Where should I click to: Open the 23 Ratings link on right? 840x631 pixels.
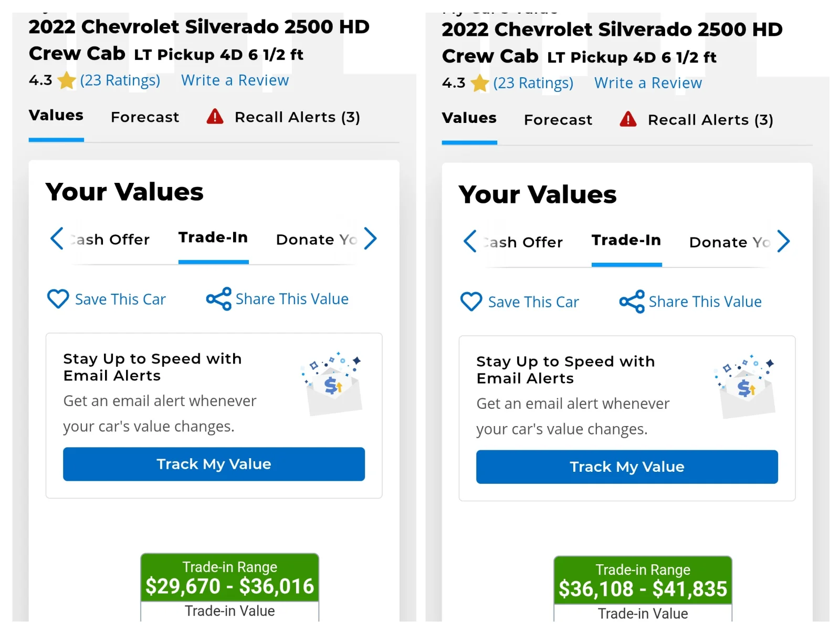[533, 83]
